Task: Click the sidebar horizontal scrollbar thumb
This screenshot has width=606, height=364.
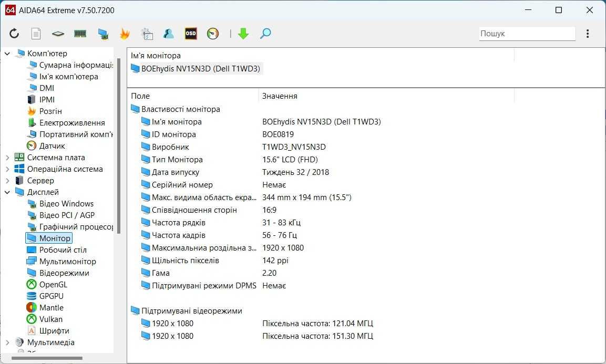Action: (x=47, y=358)
